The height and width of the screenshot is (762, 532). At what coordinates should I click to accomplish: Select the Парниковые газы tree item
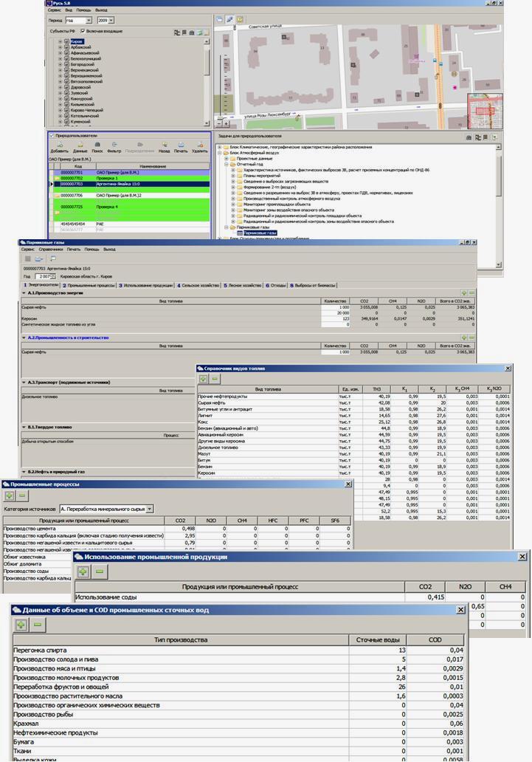pos(260,233)
